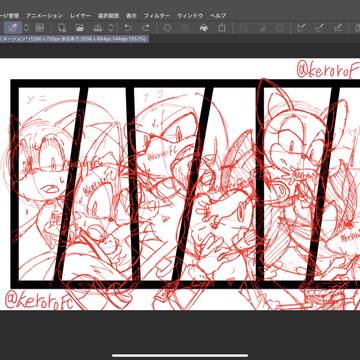This screenshot has height=360, width=360.
Task: Click the highlighted pen-on-square icon in command bar
Action: click(13, 28)
